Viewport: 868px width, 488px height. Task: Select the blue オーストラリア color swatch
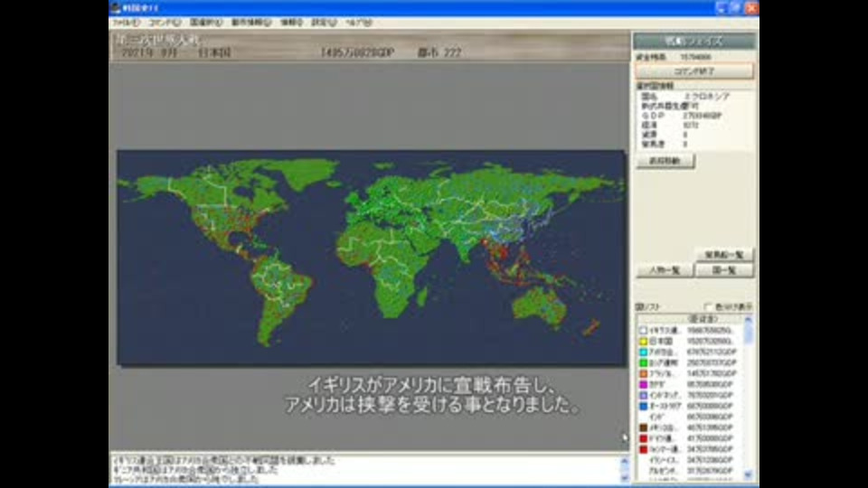[x=643, y=406]
